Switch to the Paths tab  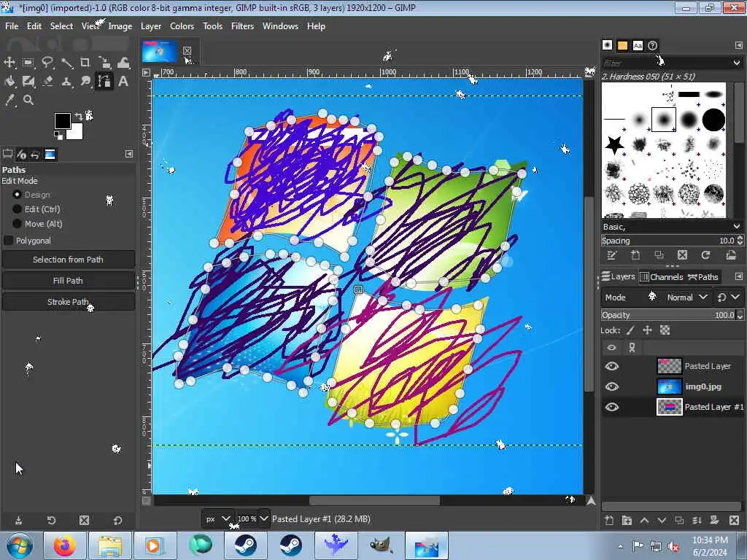(703, 276)
